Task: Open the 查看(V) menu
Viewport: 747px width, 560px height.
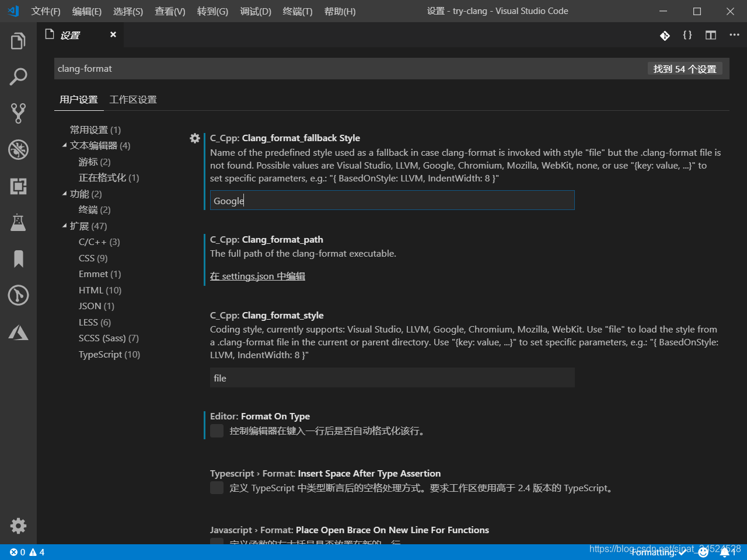Action: pos(170,11)
